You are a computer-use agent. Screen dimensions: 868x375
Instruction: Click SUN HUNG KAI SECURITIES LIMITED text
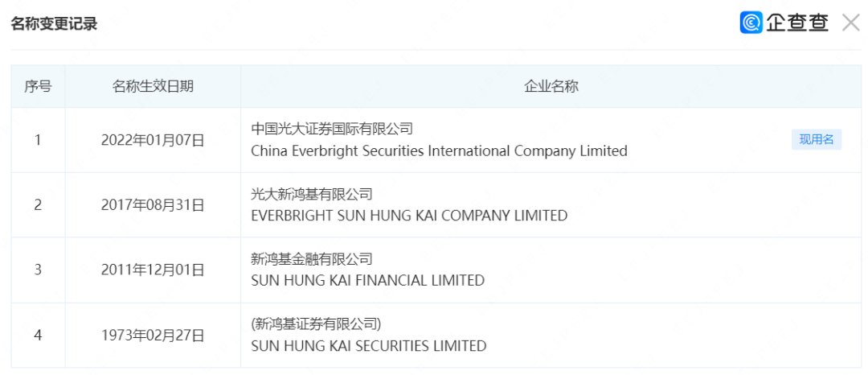[x=368, y=346]
